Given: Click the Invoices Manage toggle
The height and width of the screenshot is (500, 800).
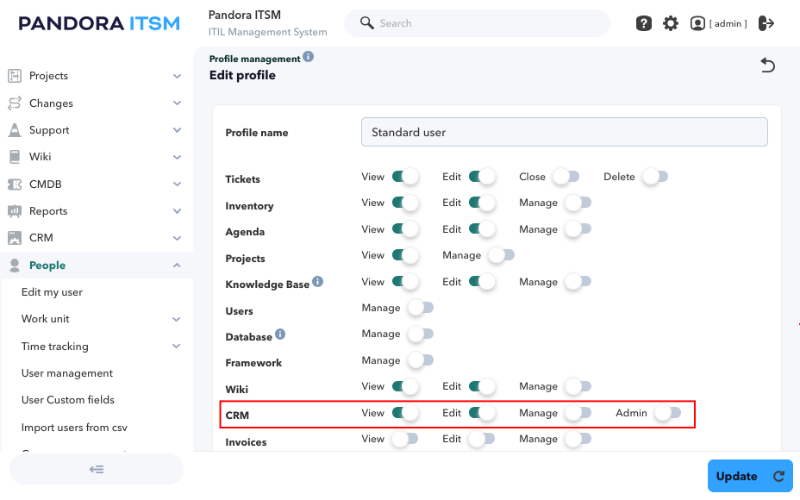Looking at the screenshot, I should point(578,439).
